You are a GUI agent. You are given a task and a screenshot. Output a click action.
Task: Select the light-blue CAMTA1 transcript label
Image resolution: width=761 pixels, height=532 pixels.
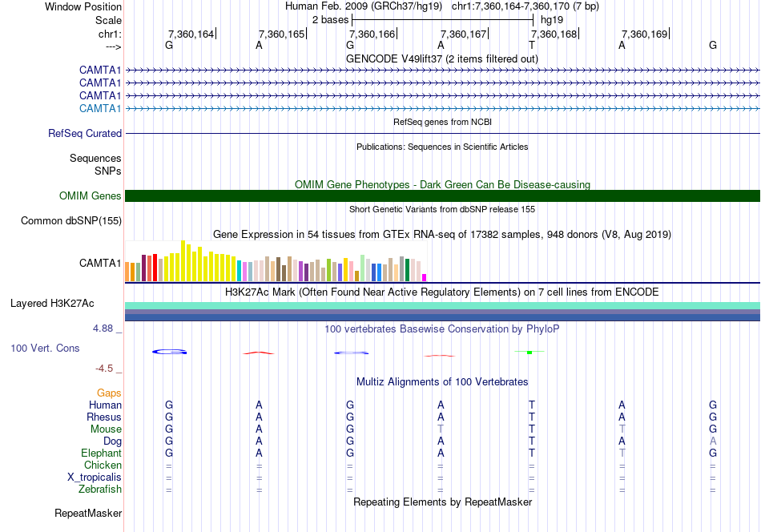point(100,108)
